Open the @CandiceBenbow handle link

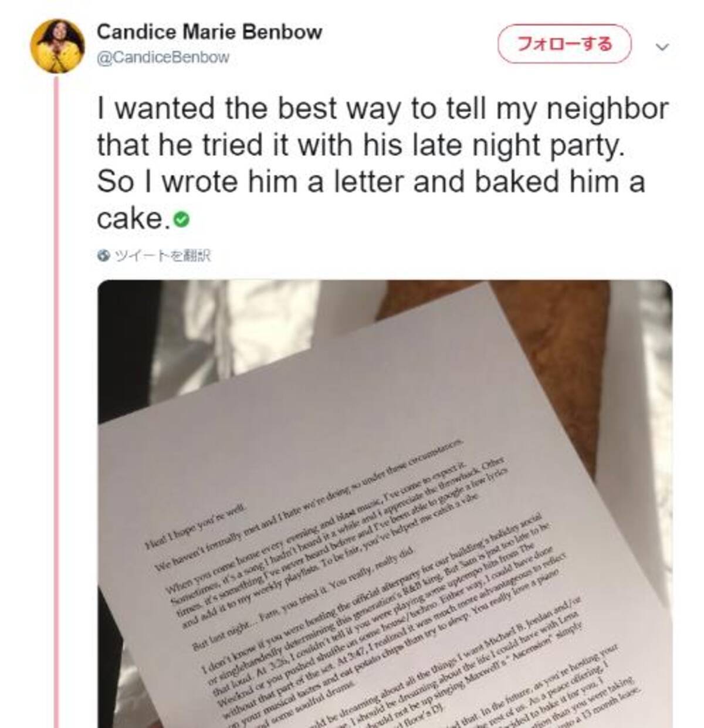[x=163, y=57]
